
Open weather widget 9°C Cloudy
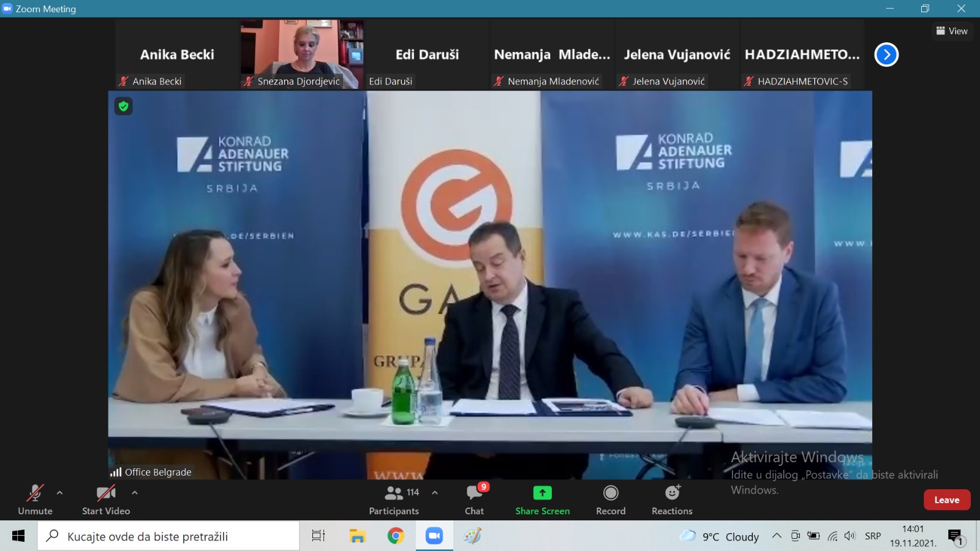click(720, 536)
